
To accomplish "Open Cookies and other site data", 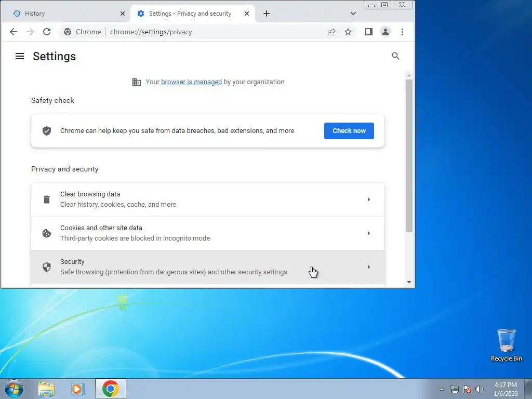I will [208, 233].
